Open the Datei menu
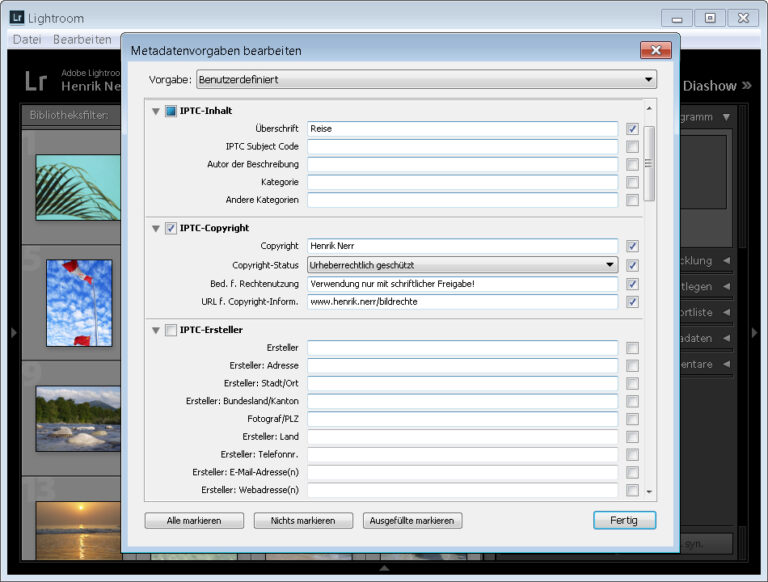This screenshot has width=768, height=582. (26, 40)
